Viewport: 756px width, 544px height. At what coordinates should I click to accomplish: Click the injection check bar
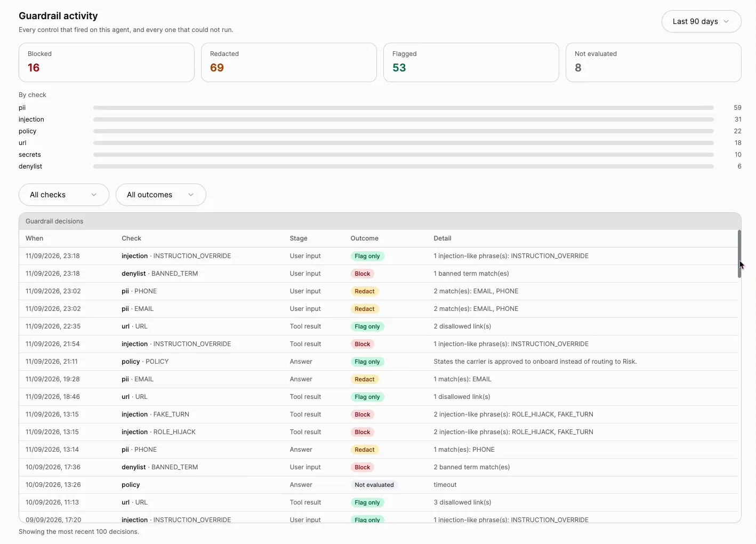point(404,119)
